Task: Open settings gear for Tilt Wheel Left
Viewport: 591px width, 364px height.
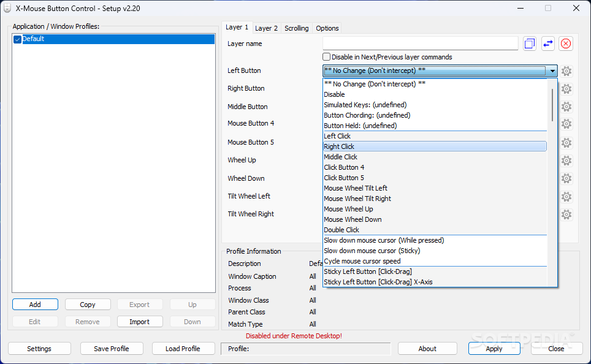Action: point(566,197)
